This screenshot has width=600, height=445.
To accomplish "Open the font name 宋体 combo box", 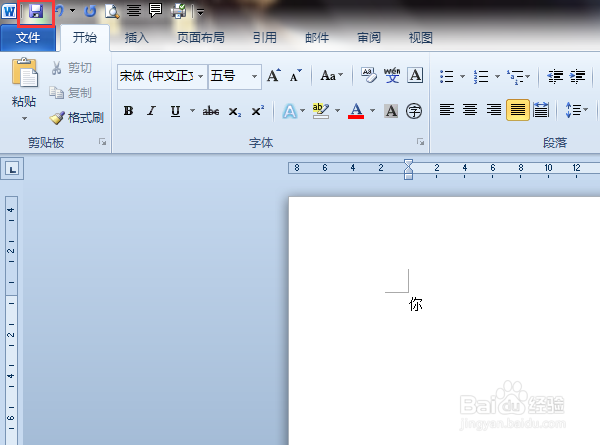I will (x=162, y=76).
